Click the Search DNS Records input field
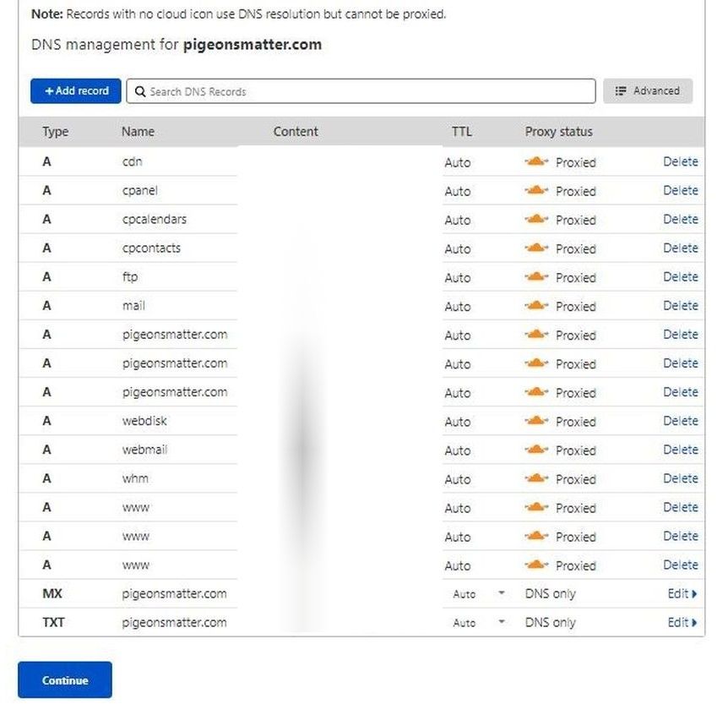This screenshot has width=728, height=704. tap(355, 90)
